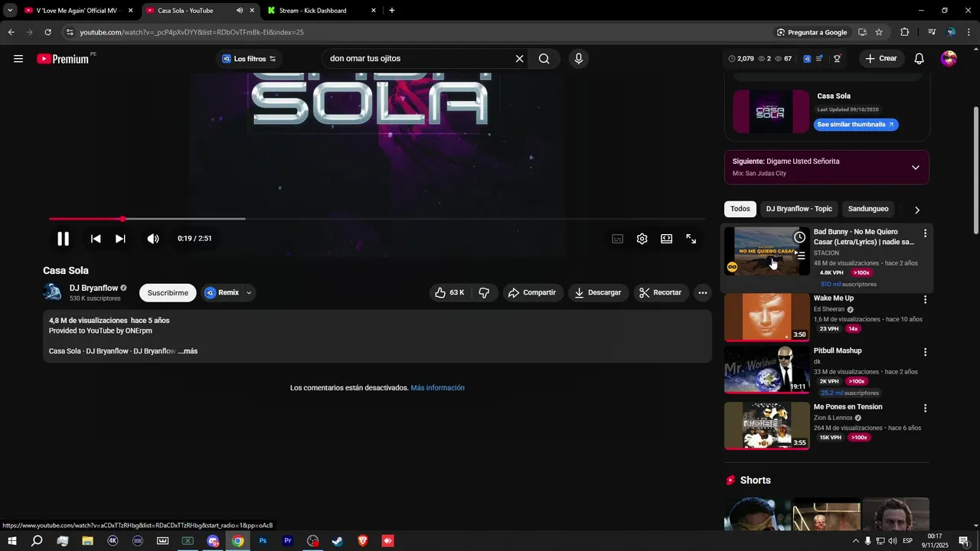Clear the search box with the X
The image size is (980, 551).
click(519, 59)
